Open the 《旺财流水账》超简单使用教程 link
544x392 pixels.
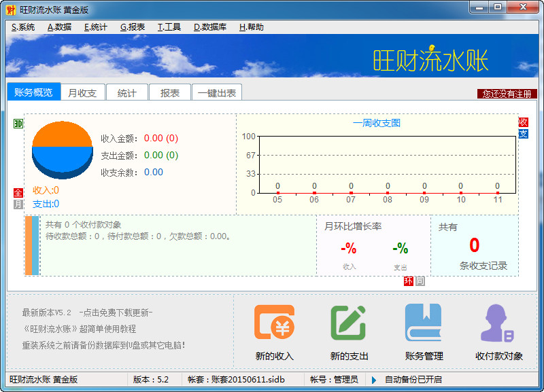(79, 329)
